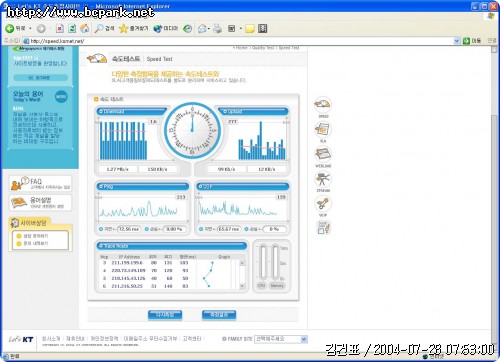Open privacy policy (개인정보정책) footer link
The image size is (500, 362).
(105, 339)
